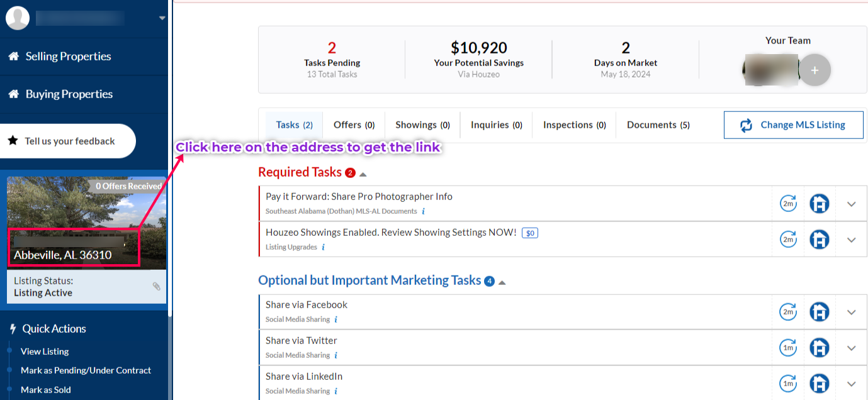Open Selling Properties in the sidebar
Screen dimensions: 868x400
click(68, 57)
